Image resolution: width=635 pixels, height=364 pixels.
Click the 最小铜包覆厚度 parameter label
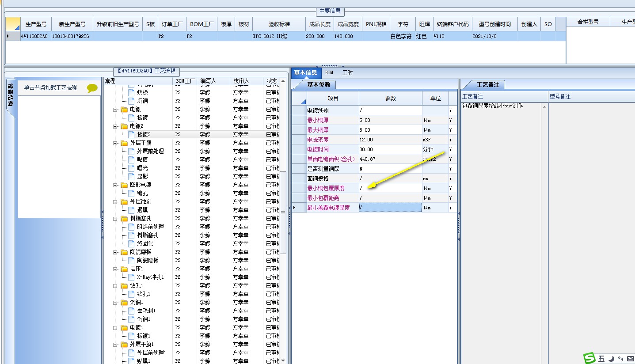(x=326, y=188)
